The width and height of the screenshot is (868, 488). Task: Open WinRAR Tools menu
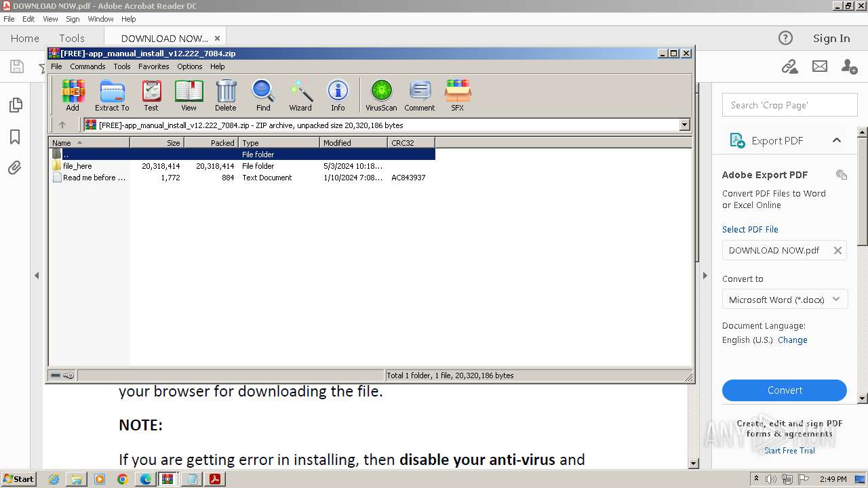pyautogui.click(x=122, y=66)
